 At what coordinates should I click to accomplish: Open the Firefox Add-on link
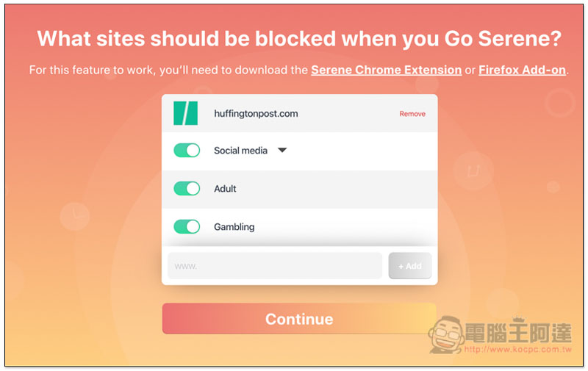[522, 70]
